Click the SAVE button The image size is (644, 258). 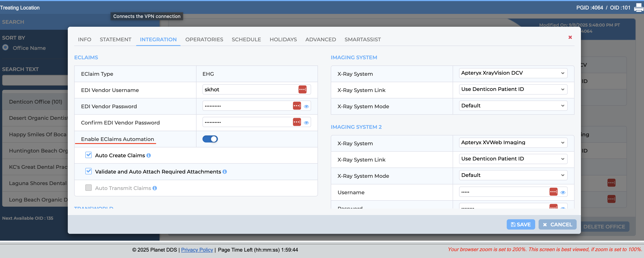pyautogui.click(x=520, y=224)
